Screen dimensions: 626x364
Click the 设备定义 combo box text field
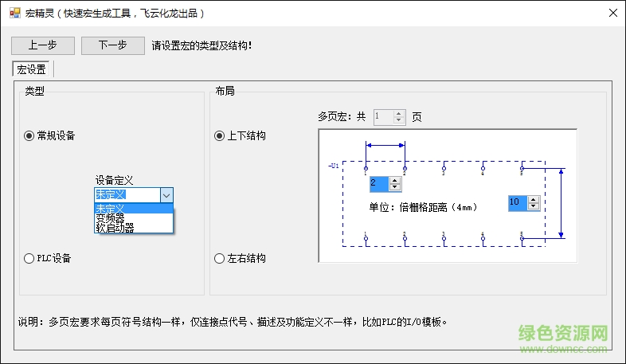click(126, 195)
